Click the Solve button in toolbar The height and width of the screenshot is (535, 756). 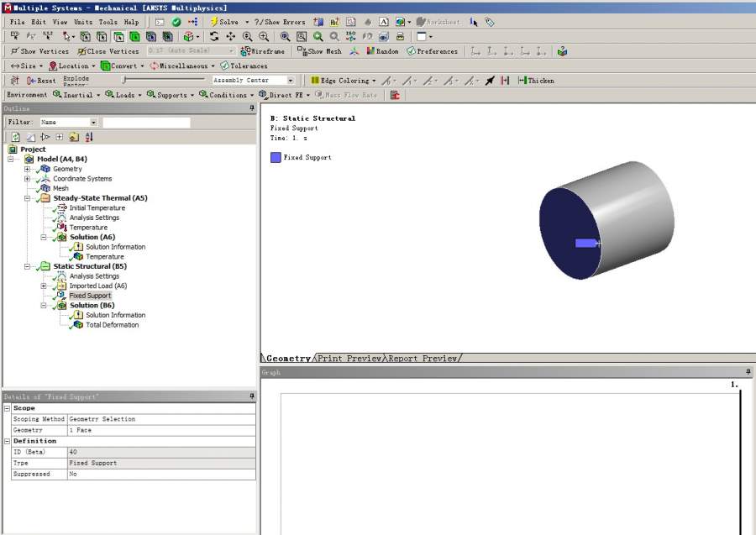(225, 22)
